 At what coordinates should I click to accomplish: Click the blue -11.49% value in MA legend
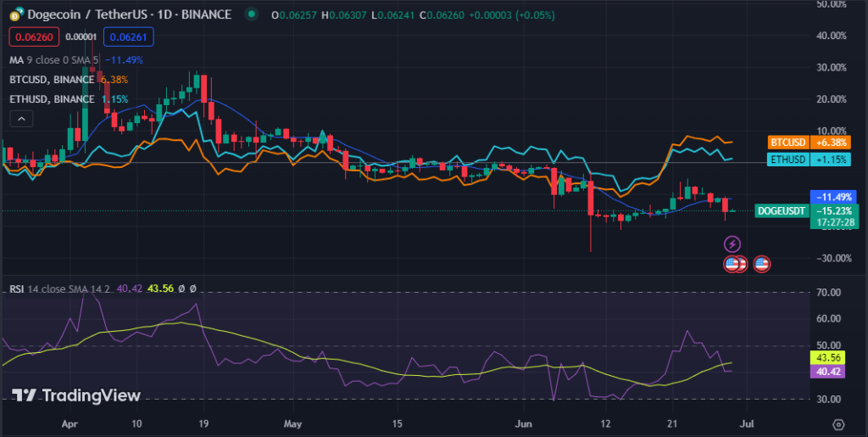[123, 59]
